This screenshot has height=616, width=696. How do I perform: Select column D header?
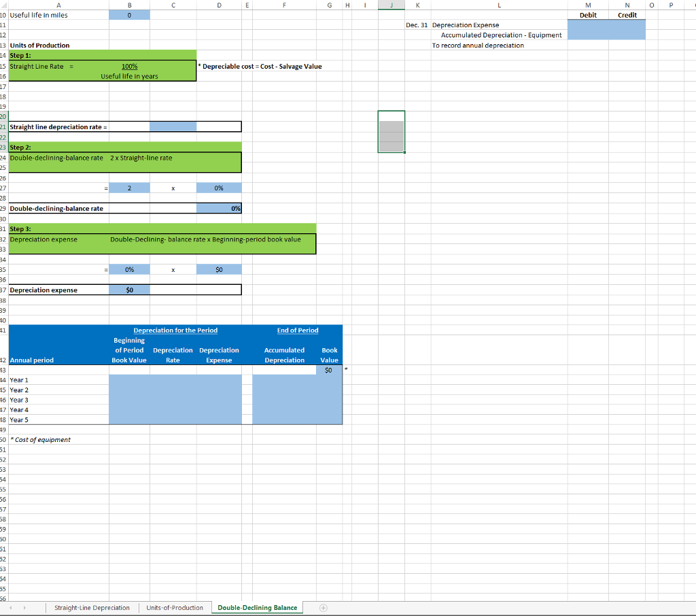(220, 5)
